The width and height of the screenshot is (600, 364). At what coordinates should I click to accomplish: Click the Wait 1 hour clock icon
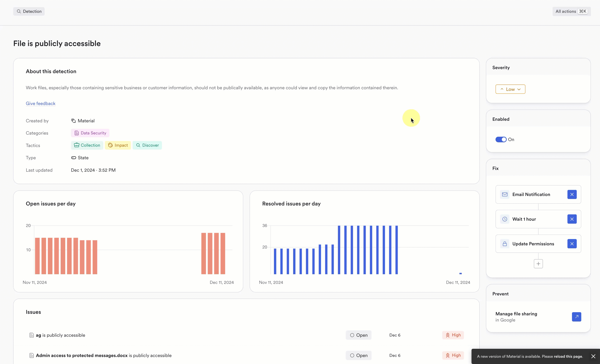pos(505,219)
